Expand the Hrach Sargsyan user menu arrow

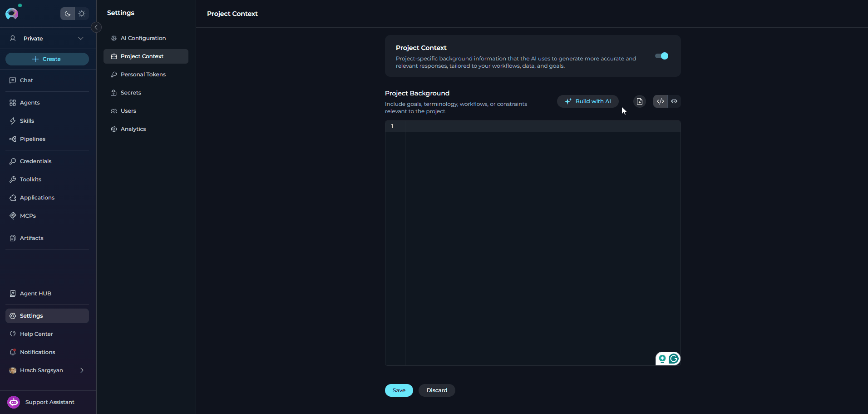[x=82, y=370]
